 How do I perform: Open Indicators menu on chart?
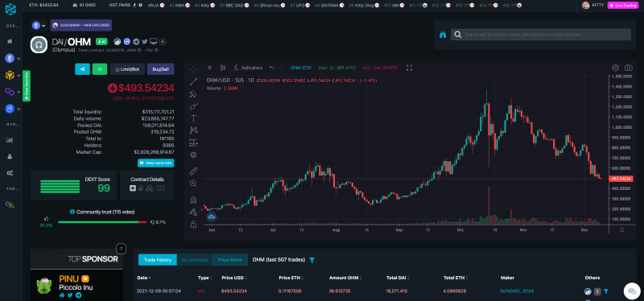coord(248,68)
